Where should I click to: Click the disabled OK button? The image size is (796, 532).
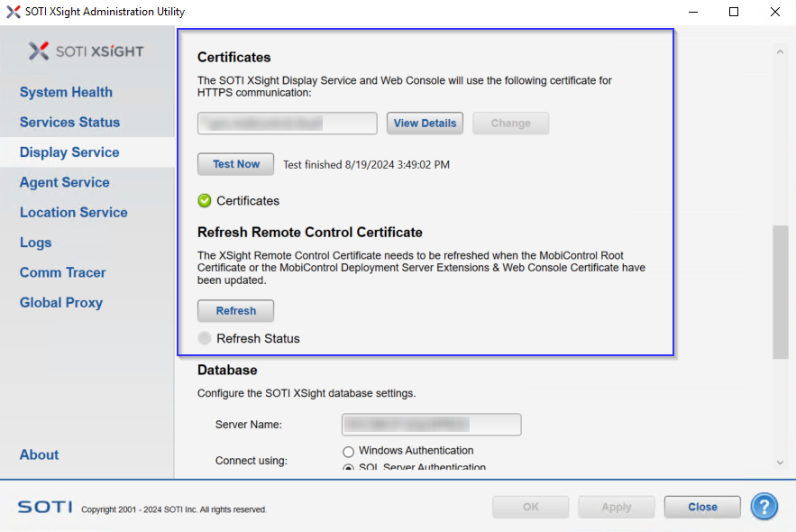(530, 507)
